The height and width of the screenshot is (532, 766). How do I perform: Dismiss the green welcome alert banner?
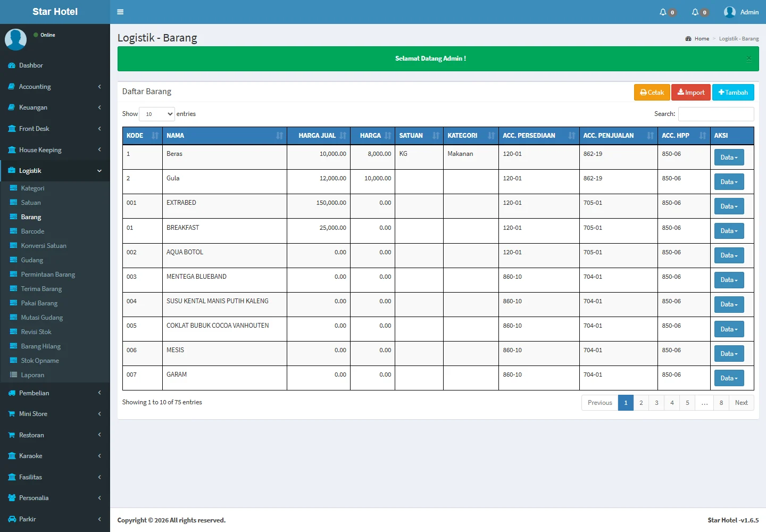(x=748, y=59)
